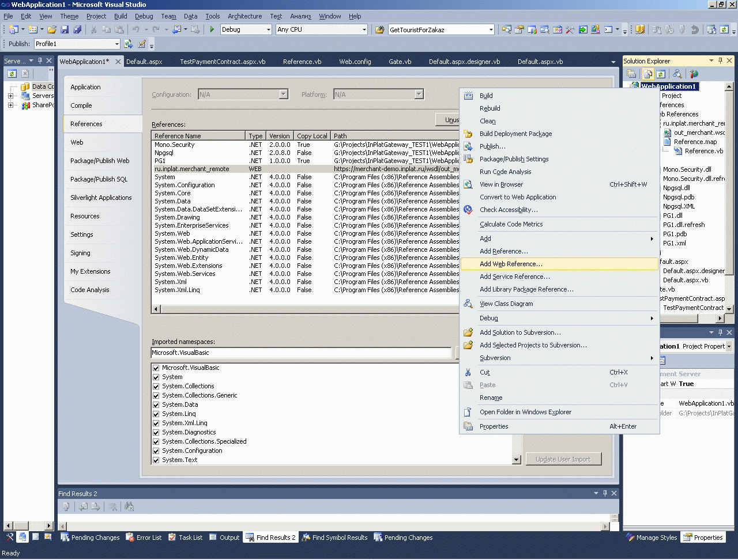Toggle the System.Diagnostics namespace checkbox
Screen dimensions: 738x560
(x=156, y=432)
